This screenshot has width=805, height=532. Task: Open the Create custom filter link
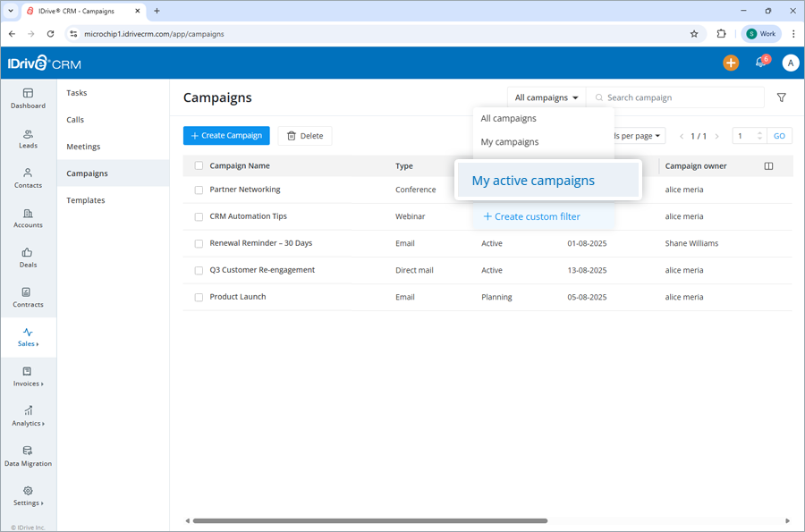(533, 216)
